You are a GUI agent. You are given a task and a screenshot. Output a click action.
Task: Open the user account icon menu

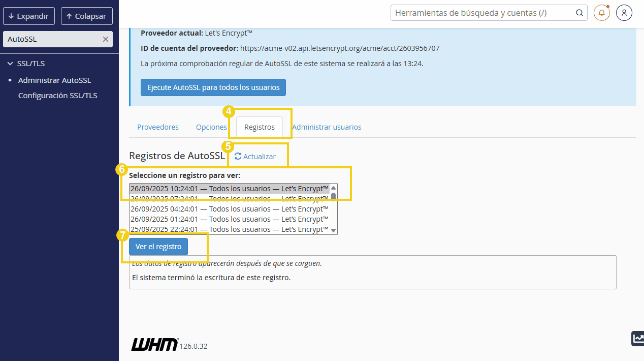[624, 13]
